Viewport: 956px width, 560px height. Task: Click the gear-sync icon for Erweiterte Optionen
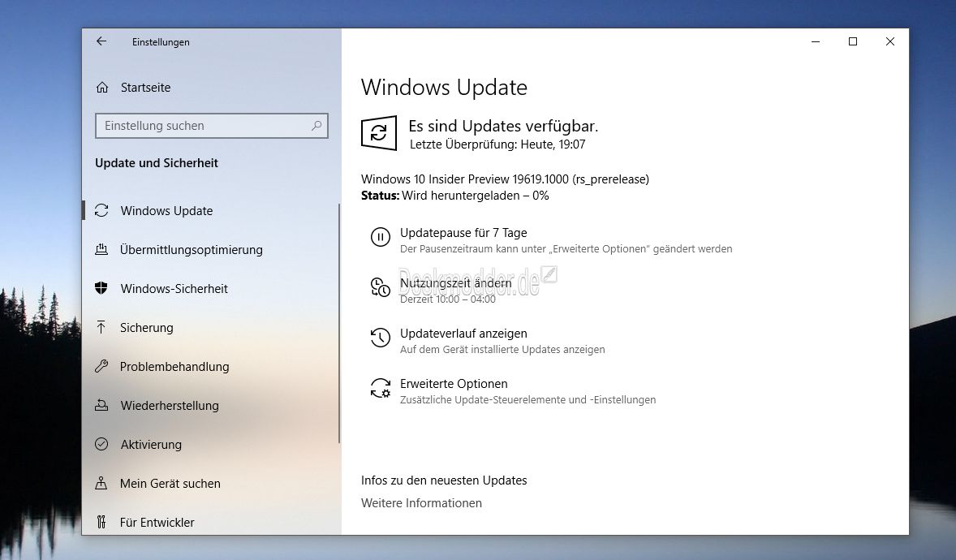tap(381, 388)
